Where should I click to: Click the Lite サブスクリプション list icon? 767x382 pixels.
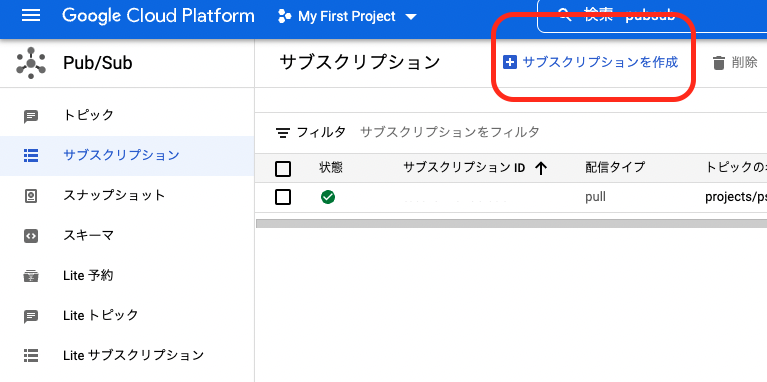[x=31, y=356]
